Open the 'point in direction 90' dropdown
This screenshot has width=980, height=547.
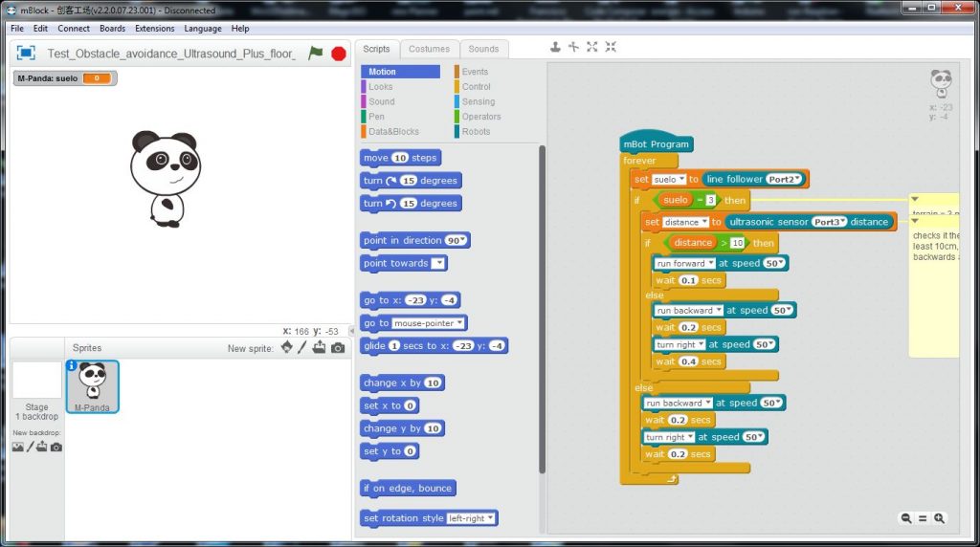tap(457, 240)
